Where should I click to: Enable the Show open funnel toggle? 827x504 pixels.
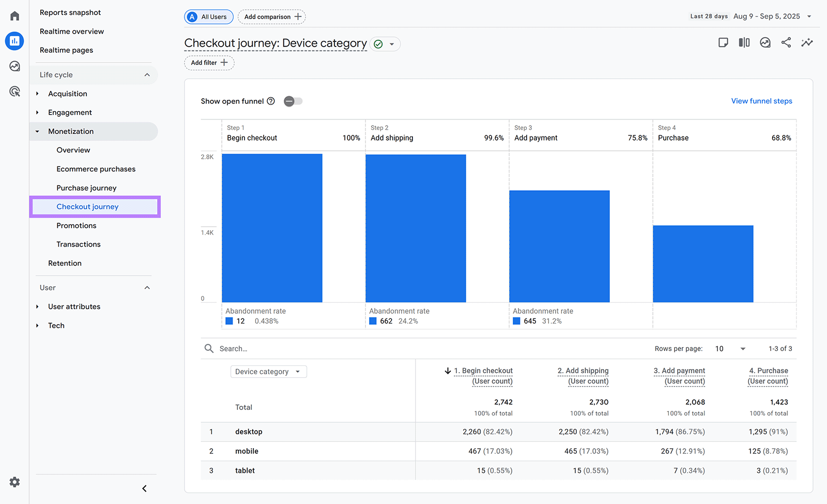pyautogui.click(x=293, y=101)
